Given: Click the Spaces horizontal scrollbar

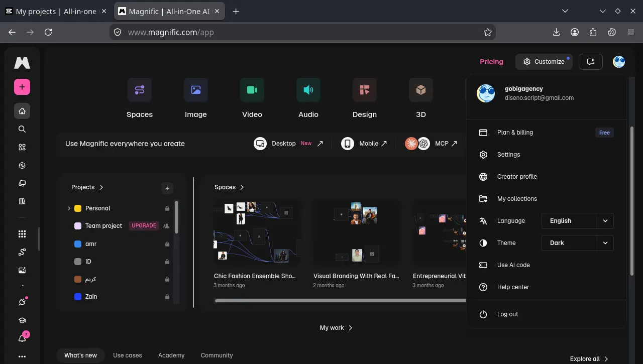Looking at the screenshot, I should (x=341, y=301).
